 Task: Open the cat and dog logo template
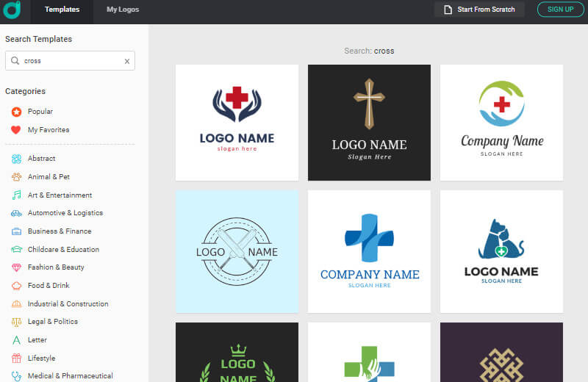coord(501,251)
